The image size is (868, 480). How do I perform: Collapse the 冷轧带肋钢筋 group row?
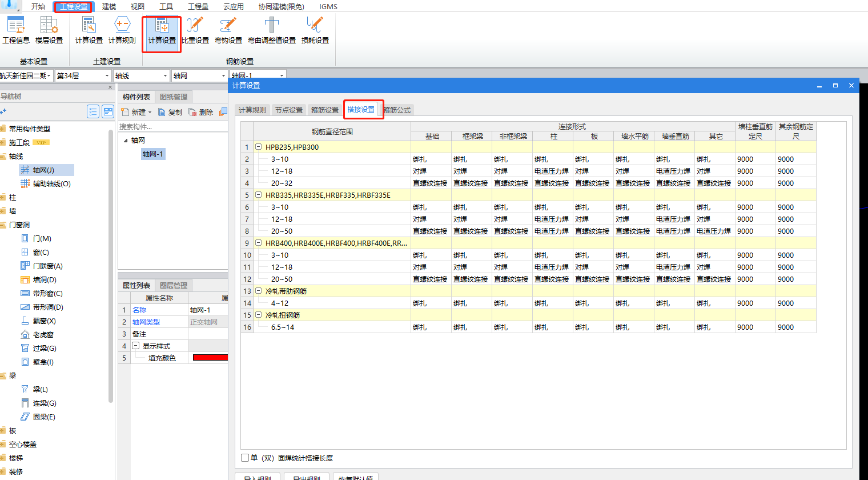pyautogui.click(x=258, y=291)
